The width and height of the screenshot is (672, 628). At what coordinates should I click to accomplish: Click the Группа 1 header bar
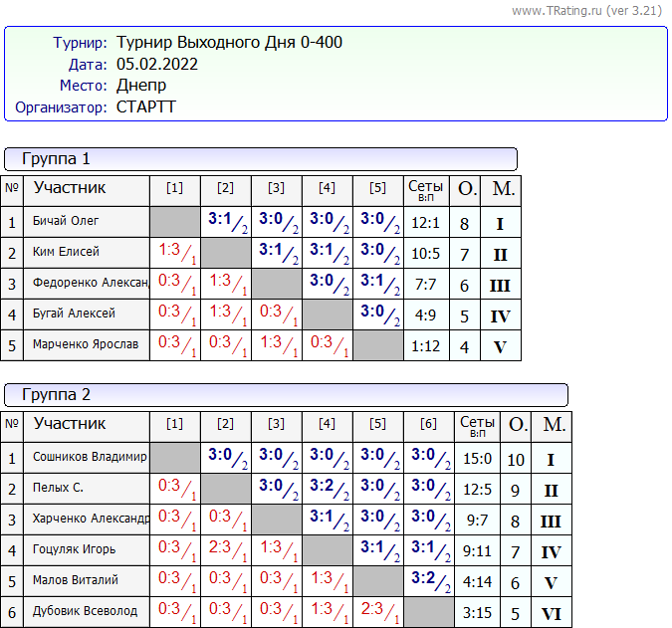261,159
